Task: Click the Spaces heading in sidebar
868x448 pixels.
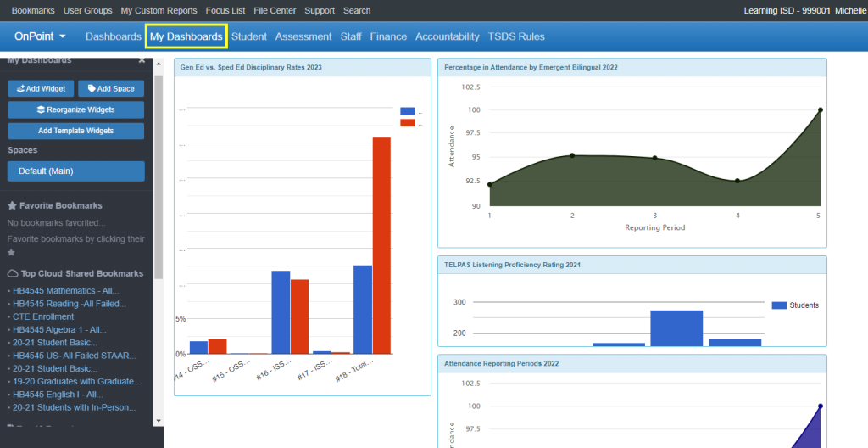Action: pyautogui.click(x=23, y=150)
